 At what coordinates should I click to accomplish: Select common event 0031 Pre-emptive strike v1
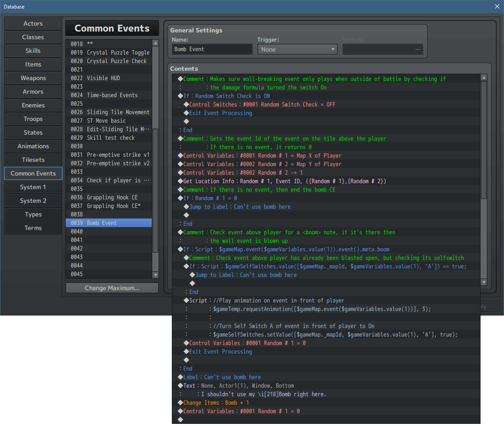tap(109, 155)
